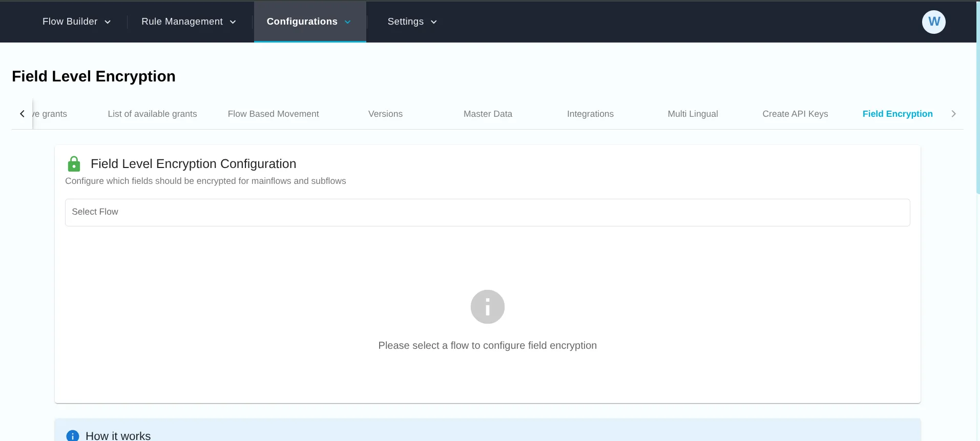Open the Select Flow combo box

click(x=487, y=212)
